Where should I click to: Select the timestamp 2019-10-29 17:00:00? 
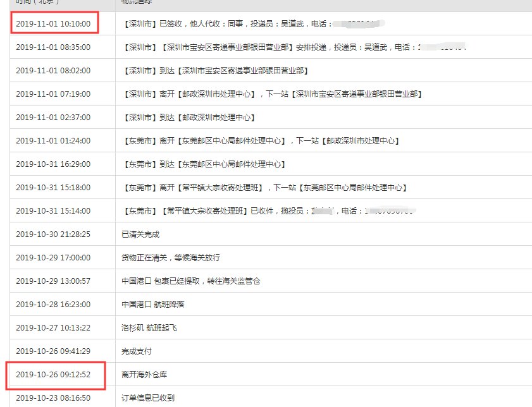(x=53, y=258)
